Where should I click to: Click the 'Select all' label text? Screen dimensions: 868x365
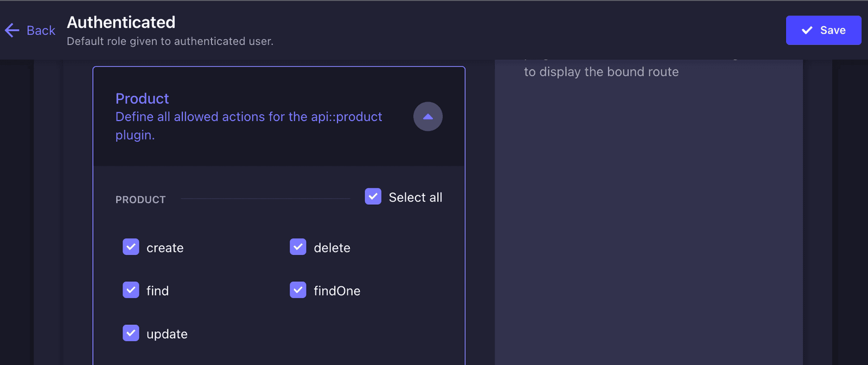point(416,197)
